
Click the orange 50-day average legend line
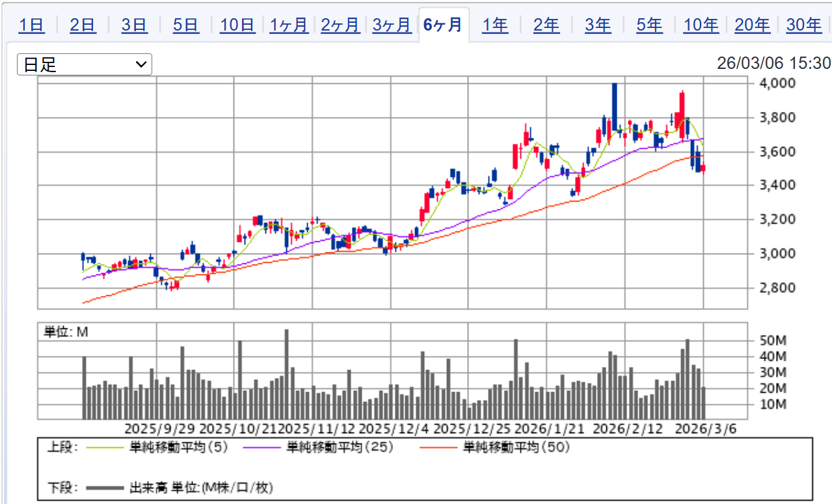pos(438,447)
